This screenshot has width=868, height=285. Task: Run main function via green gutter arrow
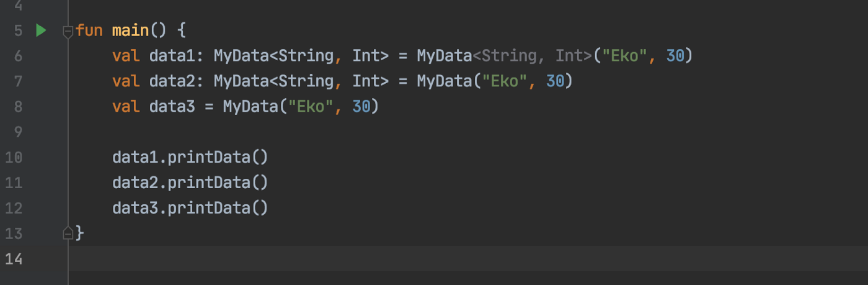tap(41, 30)
